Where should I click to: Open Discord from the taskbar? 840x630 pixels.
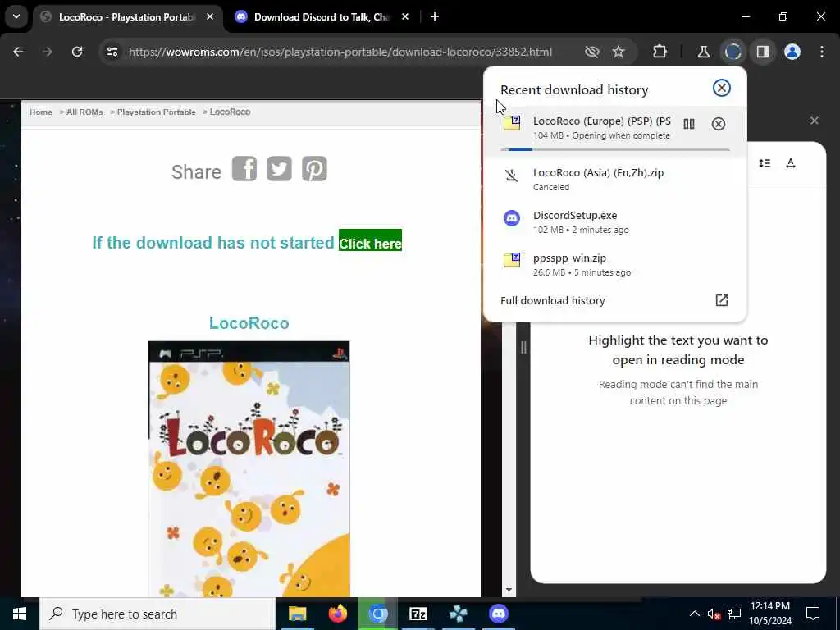coord(498,614)
